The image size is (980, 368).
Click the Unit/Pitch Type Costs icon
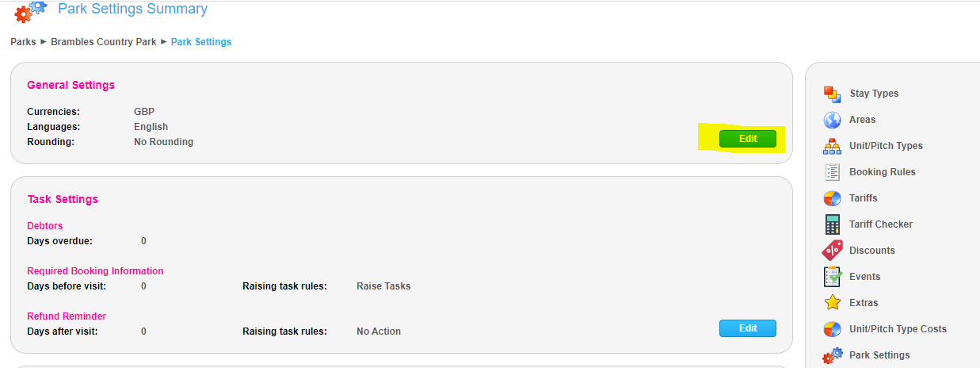pyautogui.click(x=832, y=329)
